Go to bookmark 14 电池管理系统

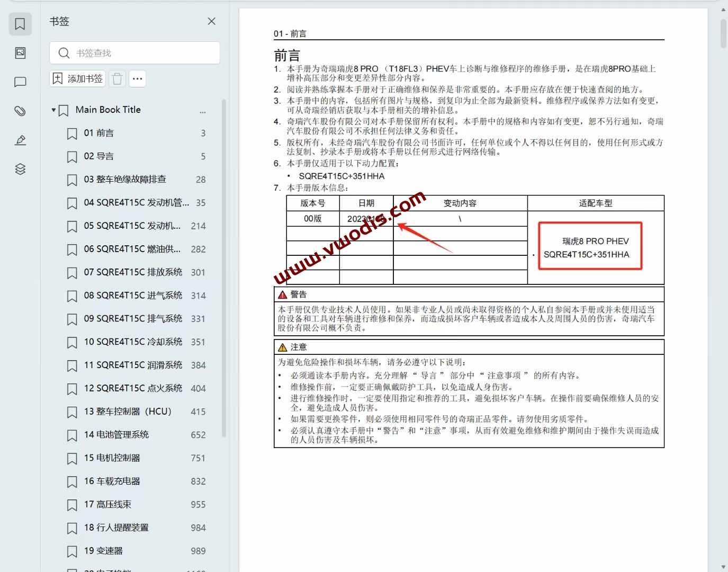click(x=116, y=434)
